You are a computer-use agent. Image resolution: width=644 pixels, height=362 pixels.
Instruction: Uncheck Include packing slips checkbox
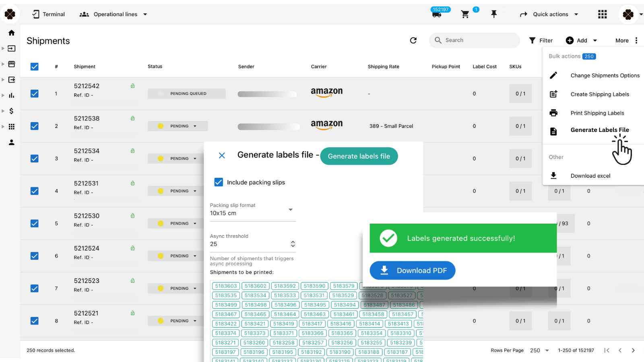pos(219,182)
